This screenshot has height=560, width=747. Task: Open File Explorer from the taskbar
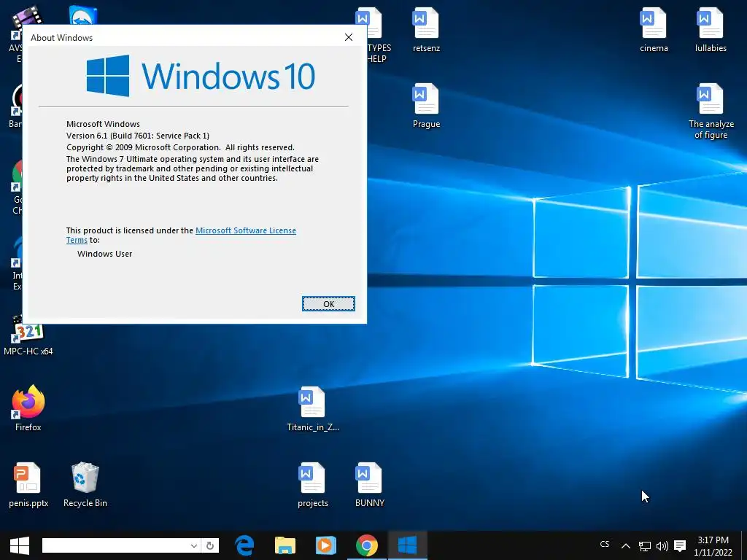[285, 545]
